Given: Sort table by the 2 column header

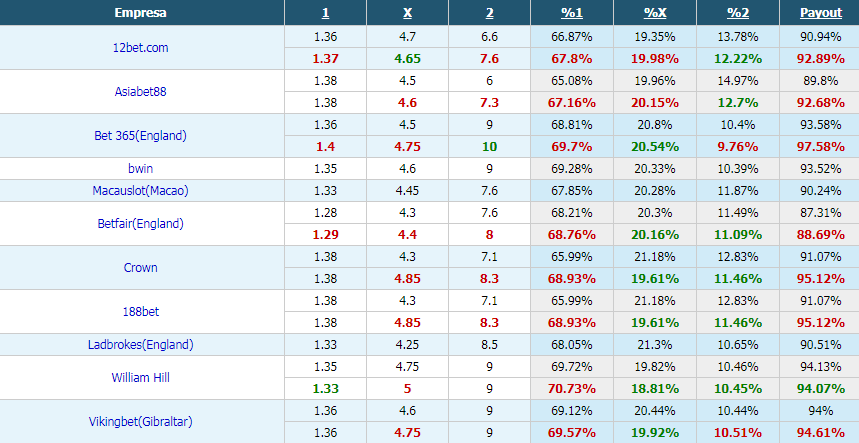Looking at the screenshot, I should (489, 13).
